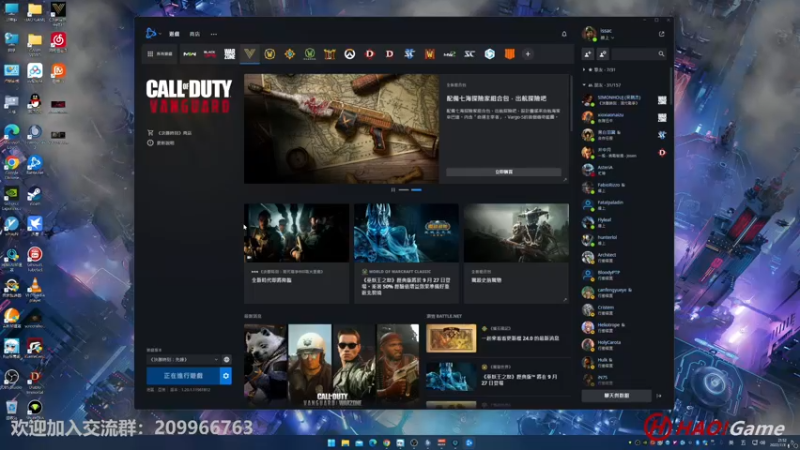Click the blue playing-game button

pyautogui.click(x=183, y=376)
